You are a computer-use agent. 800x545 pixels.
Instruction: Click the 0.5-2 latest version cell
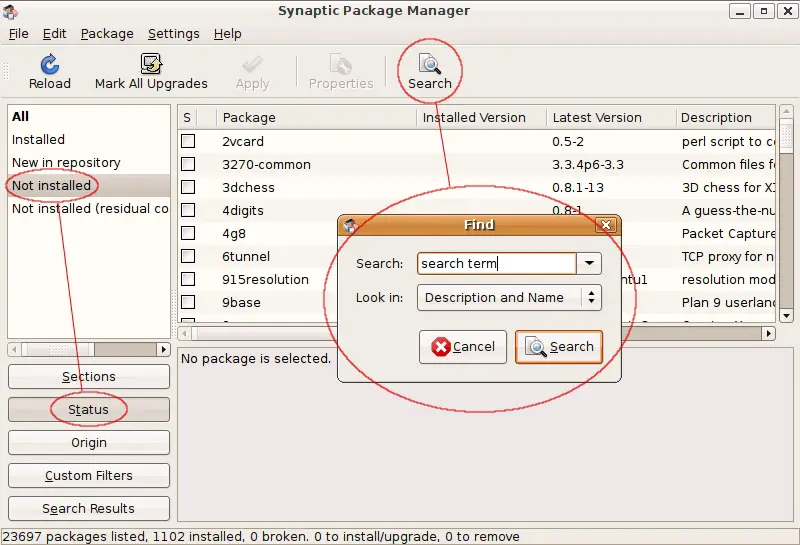[x=568, y=141]
